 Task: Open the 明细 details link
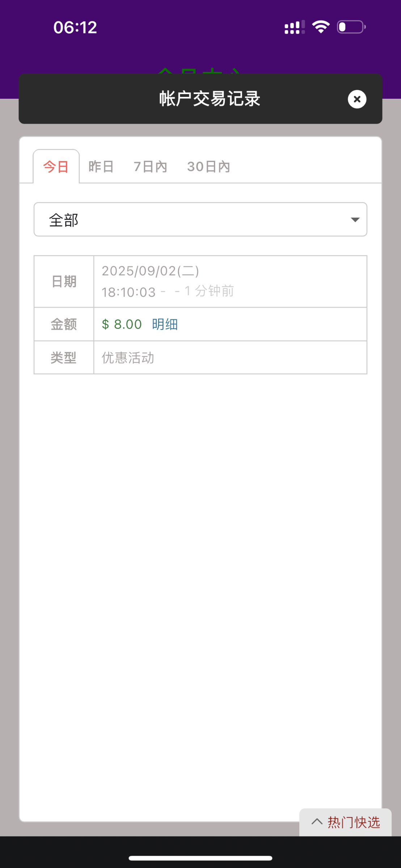click(x=165, y=324)
